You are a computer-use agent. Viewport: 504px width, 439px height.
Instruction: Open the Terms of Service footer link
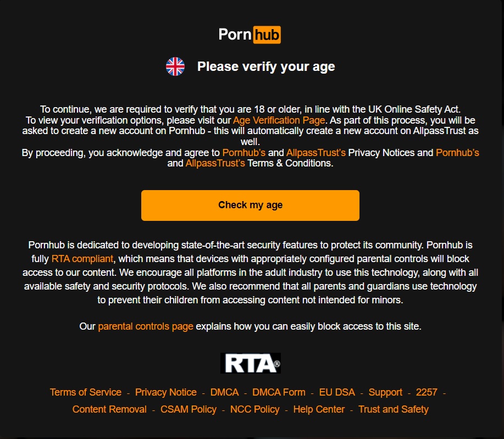(x=86, y=392)
